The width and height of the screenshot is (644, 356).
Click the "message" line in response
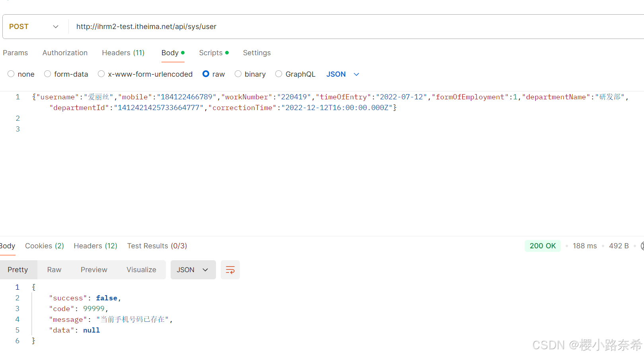click(x=111, y=319)
